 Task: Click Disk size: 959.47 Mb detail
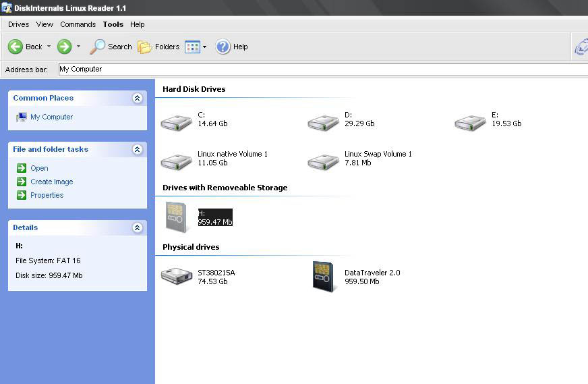49,275
